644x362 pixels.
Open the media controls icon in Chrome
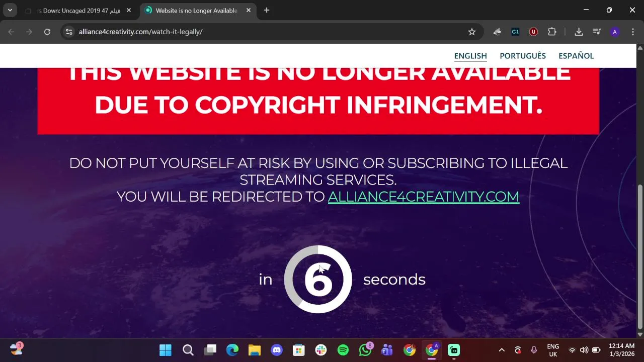[597, 32]
